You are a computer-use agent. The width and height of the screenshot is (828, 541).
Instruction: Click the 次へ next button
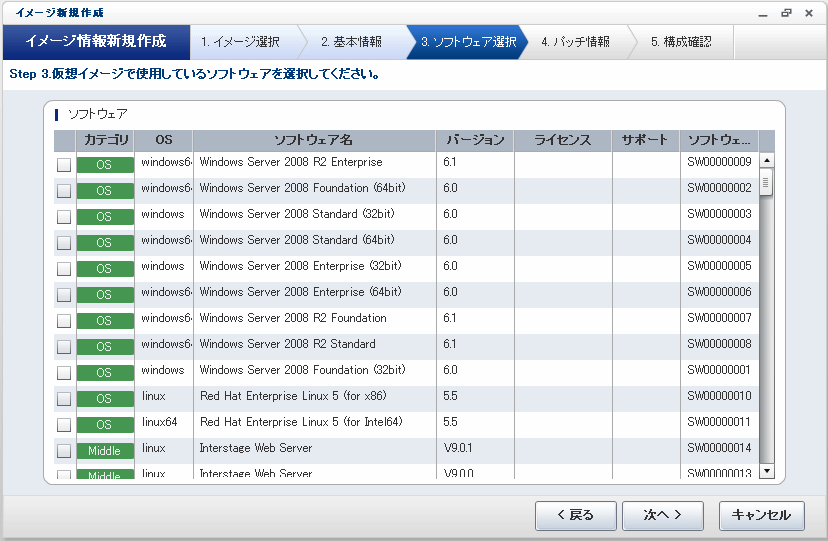pos(663,515)
